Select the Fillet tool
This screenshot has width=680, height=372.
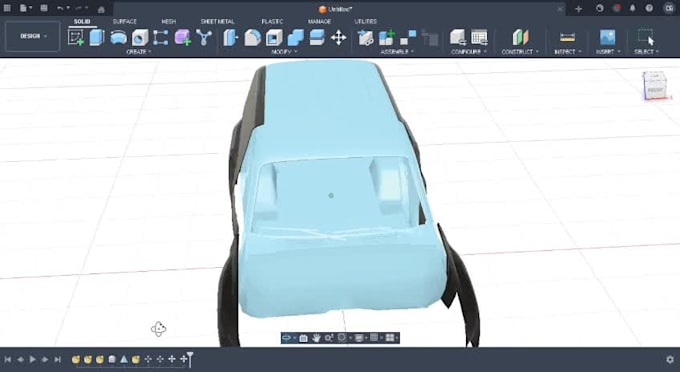(252, 38)
